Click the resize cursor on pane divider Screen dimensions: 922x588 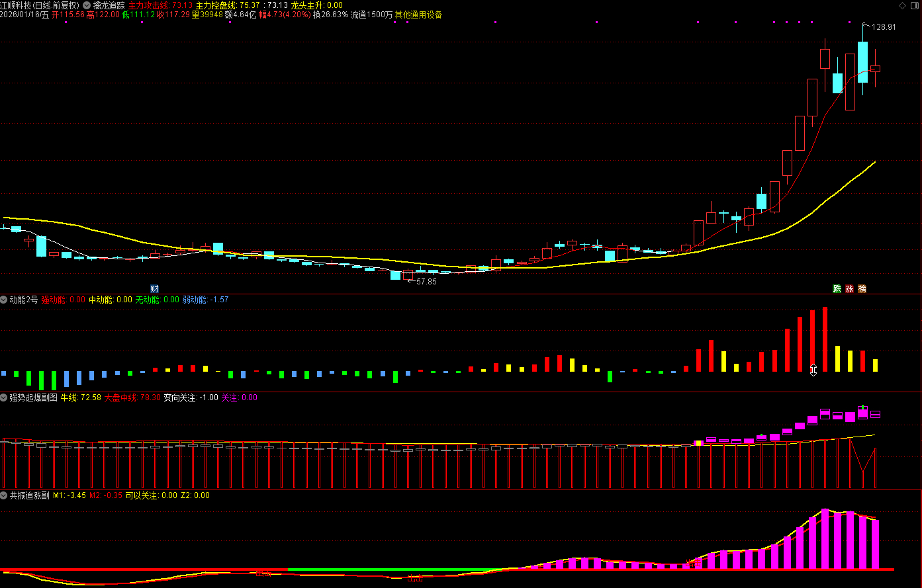coord(813,370)
